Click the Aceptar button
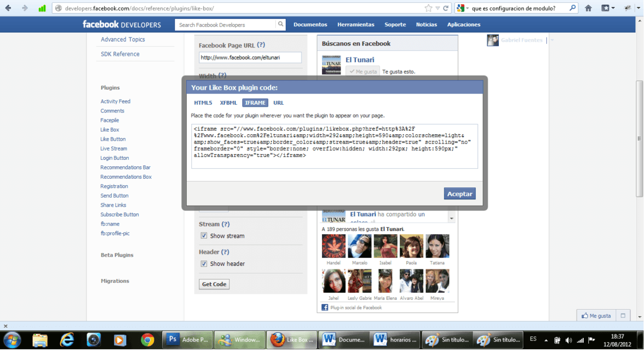The height and width of the screenshot is (362, 644). pyautogui.click(x=460, y=193)
